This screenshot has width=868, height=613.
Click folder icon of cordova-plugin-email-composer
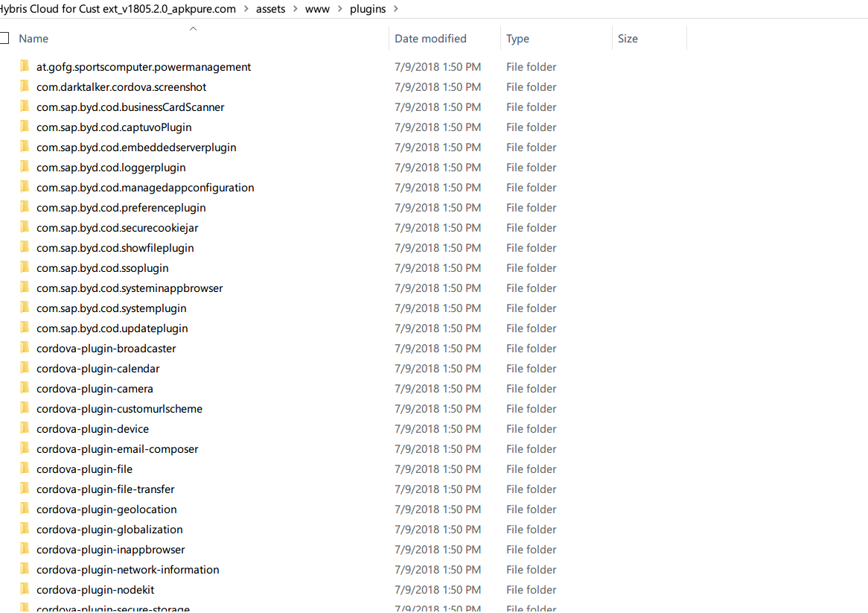pyautogui.click(x=25, y=448)
